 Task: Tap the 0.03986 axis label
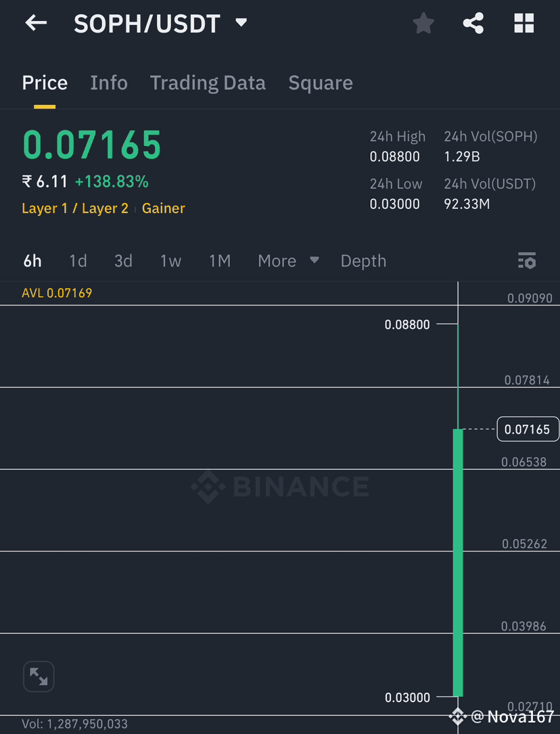(523, 626)
